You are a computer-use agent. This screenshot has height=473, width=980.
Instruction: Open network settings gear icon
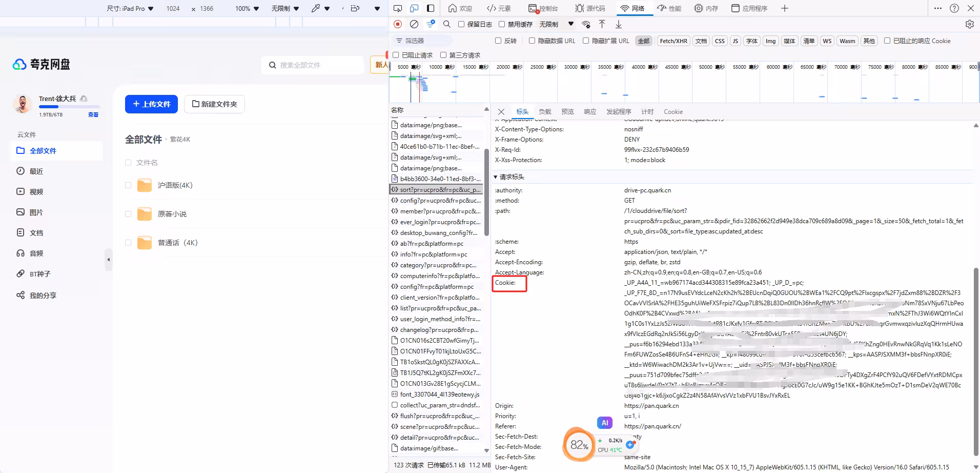pos(969,24)
